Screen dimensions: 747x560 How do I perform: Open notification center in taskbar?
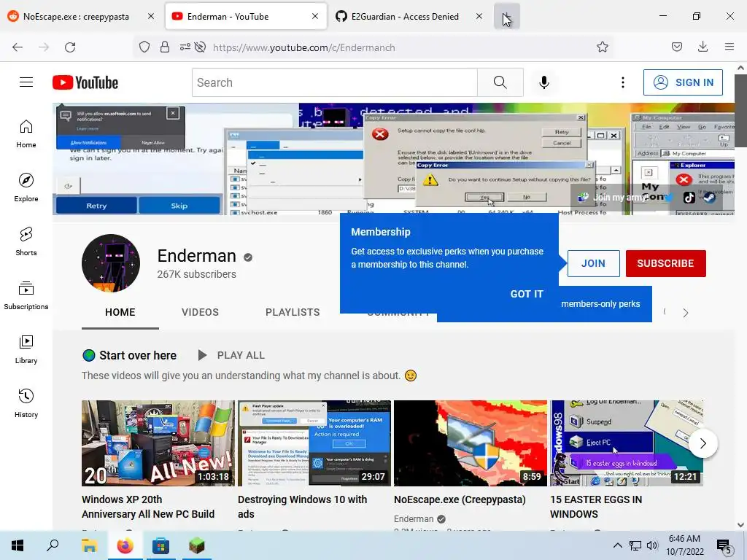click(724, 546)
